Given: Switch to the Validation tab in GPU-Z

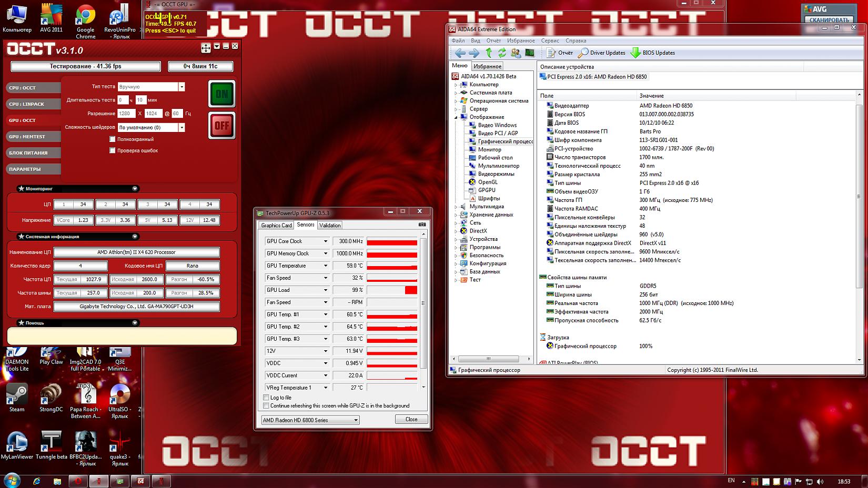Looking at the screenshot, I should 330,225.
